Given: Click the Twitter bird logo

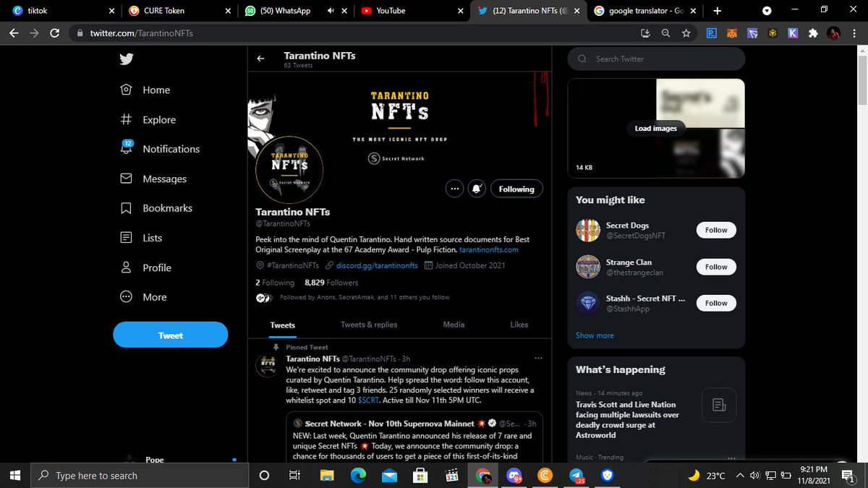Looking at the screenshot, I should tap(127, 59).
